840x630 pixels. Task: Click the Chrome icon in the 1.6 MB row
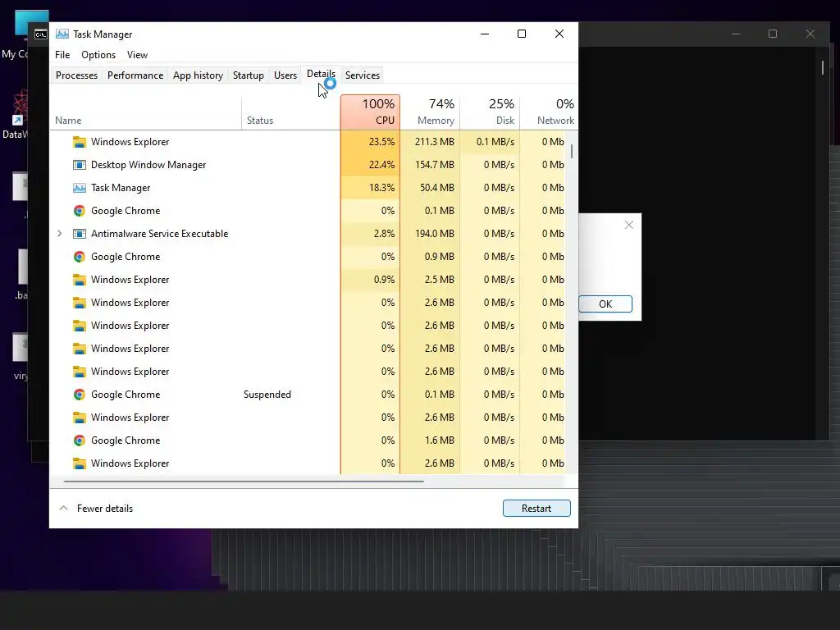(x=80, y=441)
